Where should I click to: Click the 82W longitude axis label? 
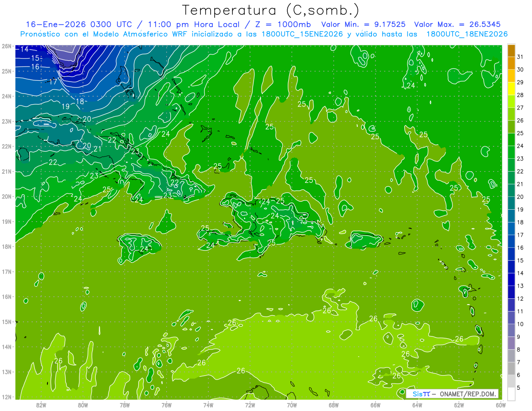pos(41,405)
